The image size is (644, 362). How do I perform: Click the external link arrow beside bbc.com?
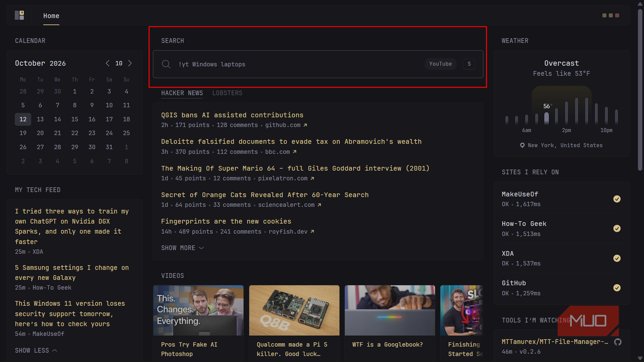point(295,152)
